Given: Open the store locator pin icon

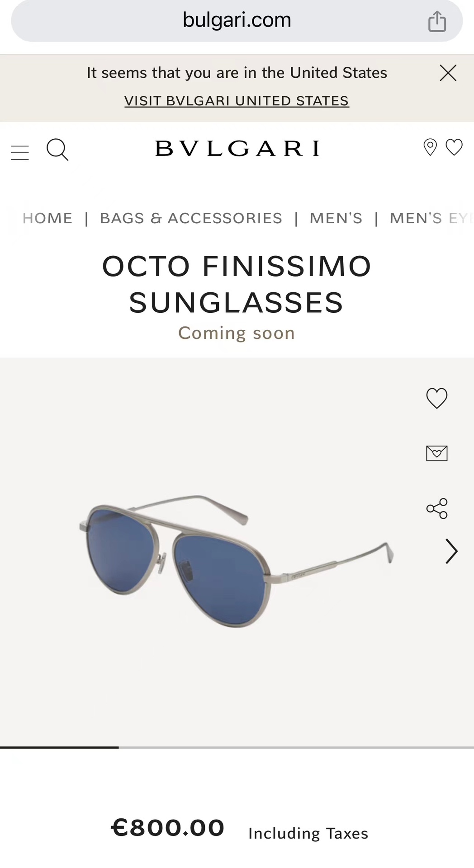Looking at the screenshot, I should click(430, 147).
